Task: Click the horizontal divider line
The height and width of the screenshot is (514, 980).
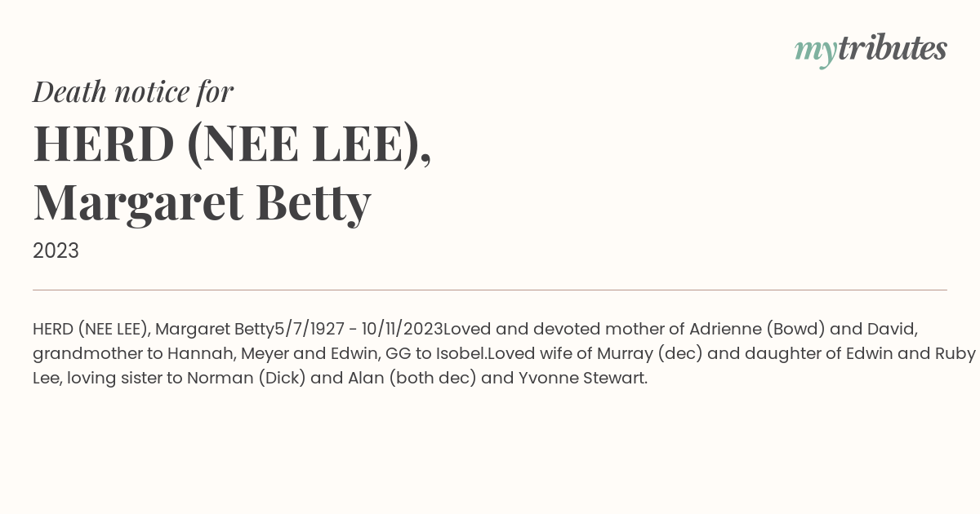Action: click(490, 290)
